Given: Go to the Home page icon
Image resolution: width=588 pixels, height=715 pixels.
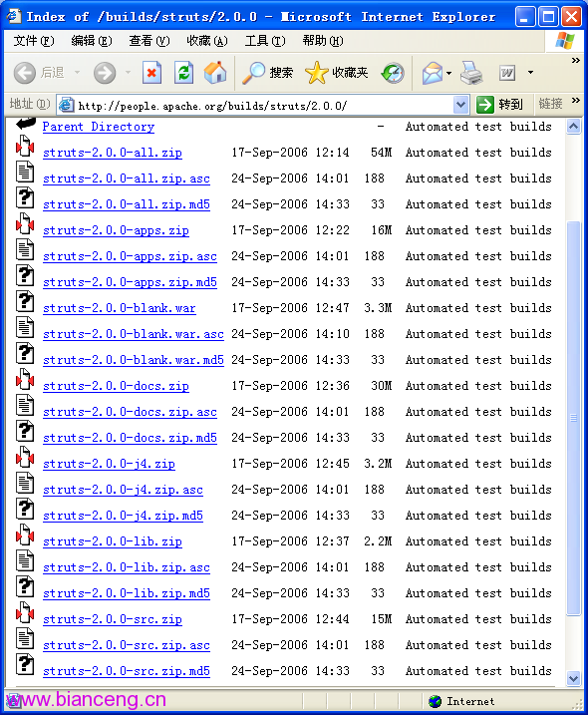Looking at the screenshot, I should point(215,73).
